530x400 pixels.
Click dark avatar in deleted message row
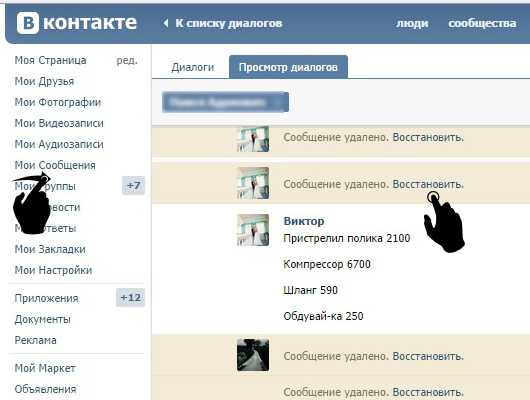click(x=253, y=355)
